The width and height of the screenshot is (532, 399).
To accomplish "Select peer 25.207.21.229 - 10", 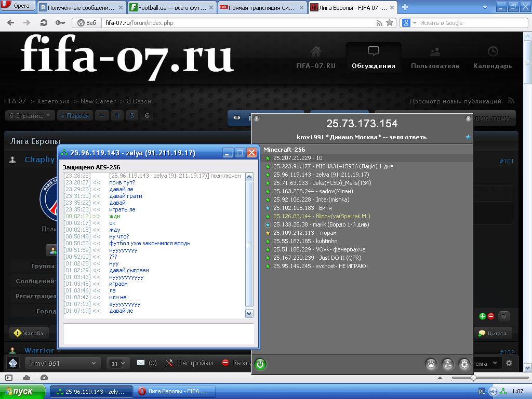I will coord(366,158).
